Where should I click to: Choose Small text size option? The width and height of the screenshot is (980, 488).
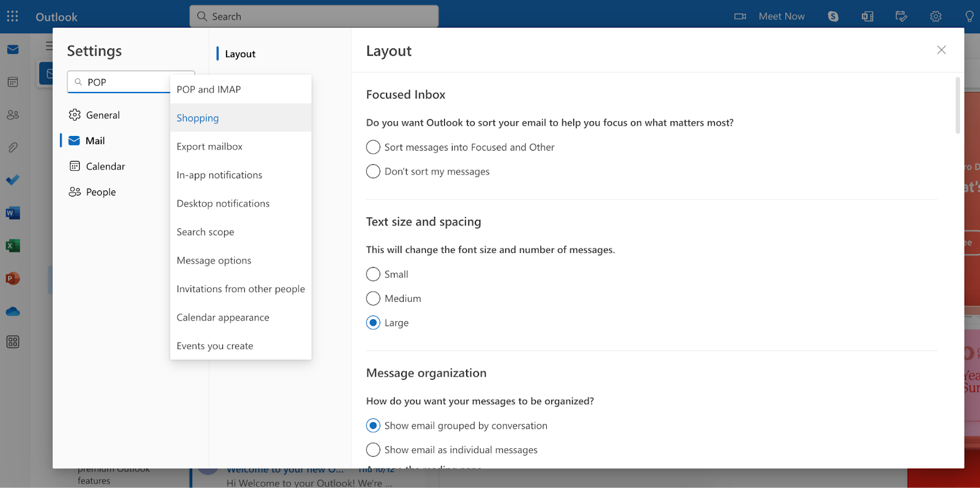[x=373, y=274]
